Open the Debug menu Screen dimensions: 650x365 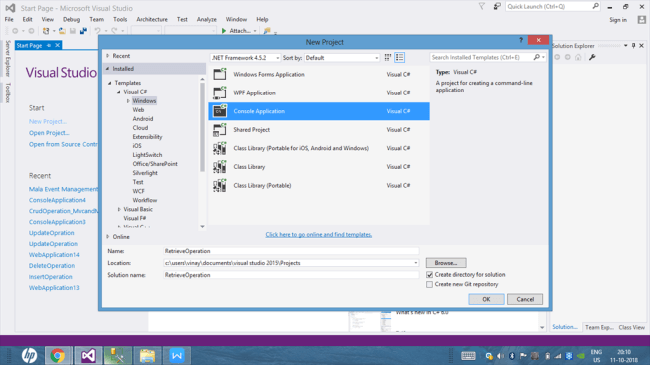pos(71,19)
